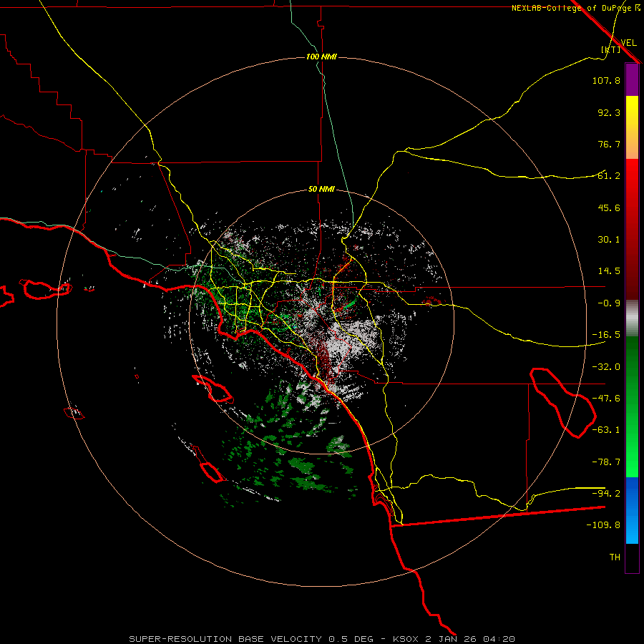
Task: Select the 76.7 velocity scale value
Action: coord(609,144)
